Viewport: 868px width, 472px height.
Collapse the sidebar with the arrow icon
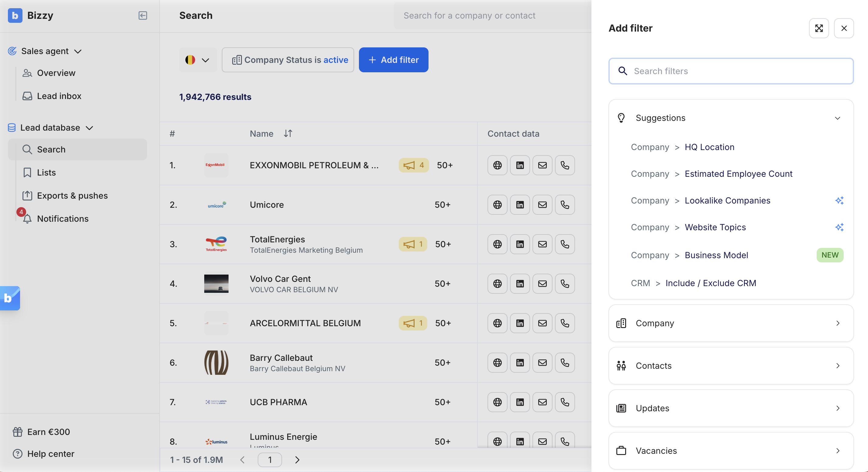tap(143, 15)
